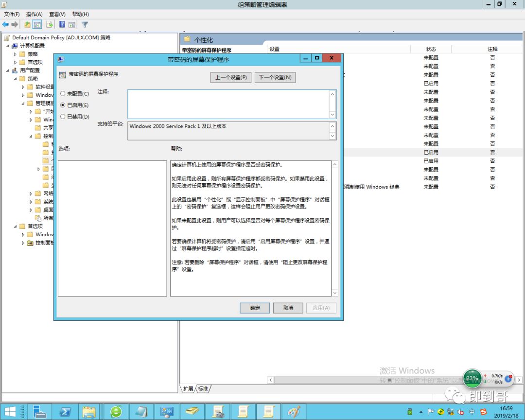Screen dimensions: 525x420
Task: Click the Back navigation arrow
Action: point(6,24)
